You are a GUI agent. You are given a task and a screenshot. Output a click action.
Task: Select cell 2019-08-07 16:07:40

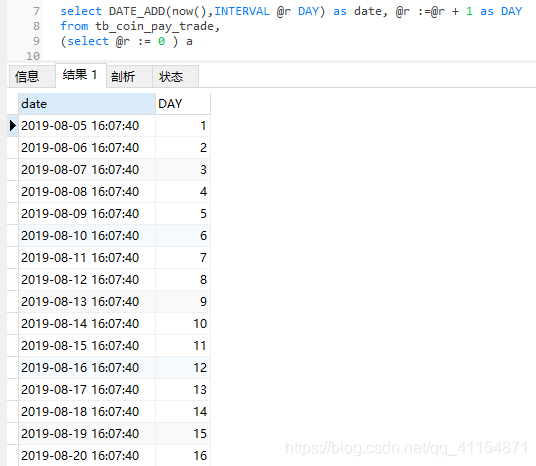click(87, 170)
